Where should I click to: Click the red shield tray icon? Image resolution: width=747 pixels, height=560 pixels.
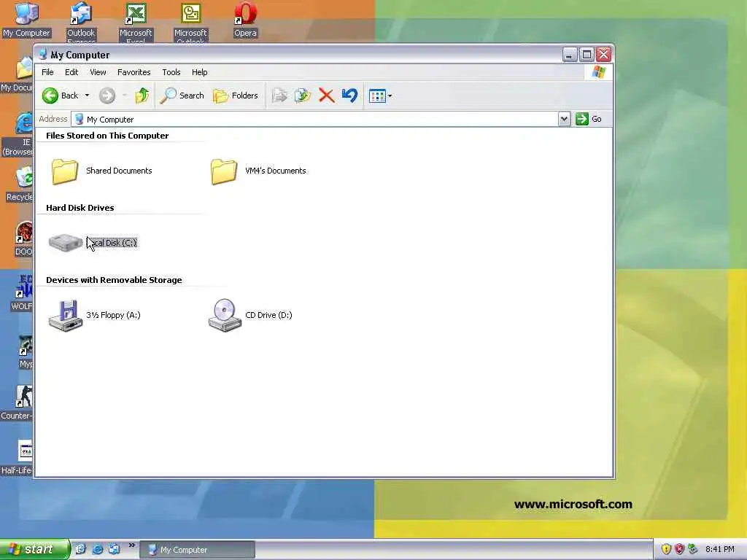point(679,550)
